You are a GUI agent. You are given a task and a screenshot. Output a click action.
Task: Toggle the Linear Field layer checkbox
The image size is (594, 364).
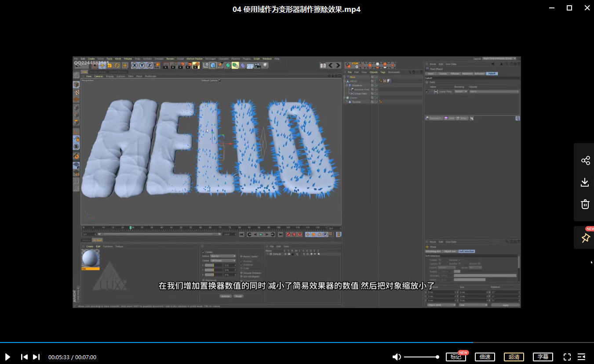[427, 91]
